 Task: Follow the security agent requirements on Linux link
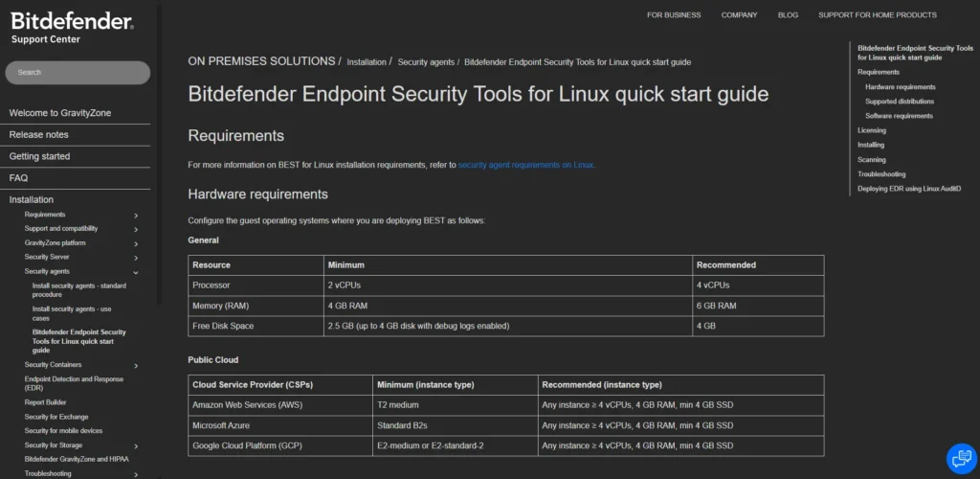click(525, 165)
